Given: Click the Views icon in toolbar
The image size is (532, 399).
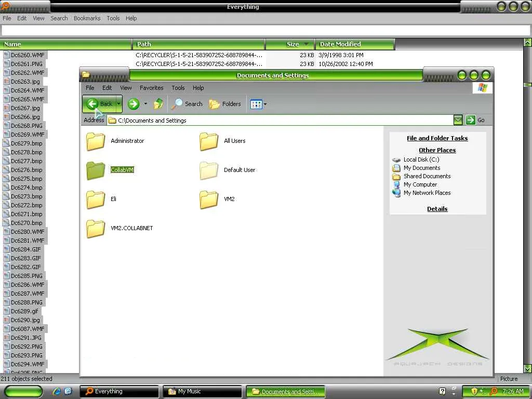Looking at the screenshot, I should tap(256, 104).
